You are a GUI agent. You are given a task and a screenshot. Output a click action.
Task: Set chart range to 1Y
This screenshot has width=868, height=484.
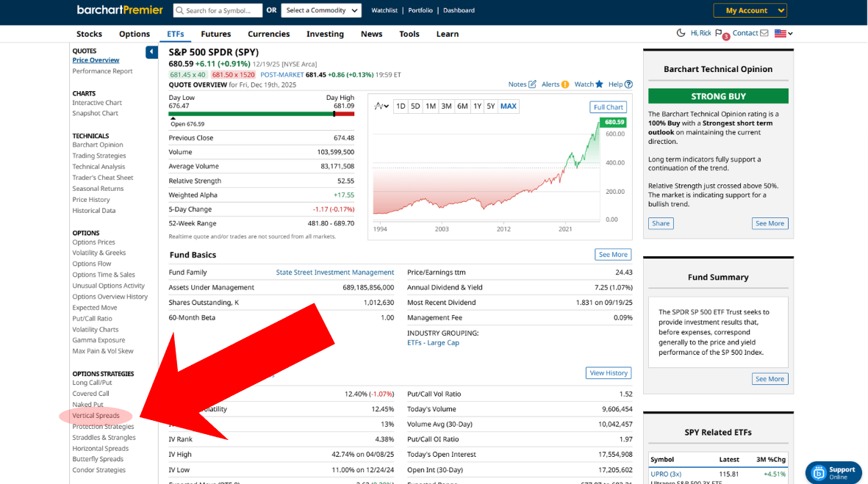(477, 106)
